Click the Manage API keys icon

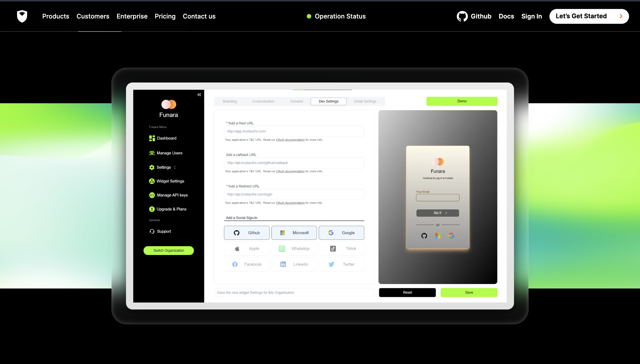coord(152,195)
